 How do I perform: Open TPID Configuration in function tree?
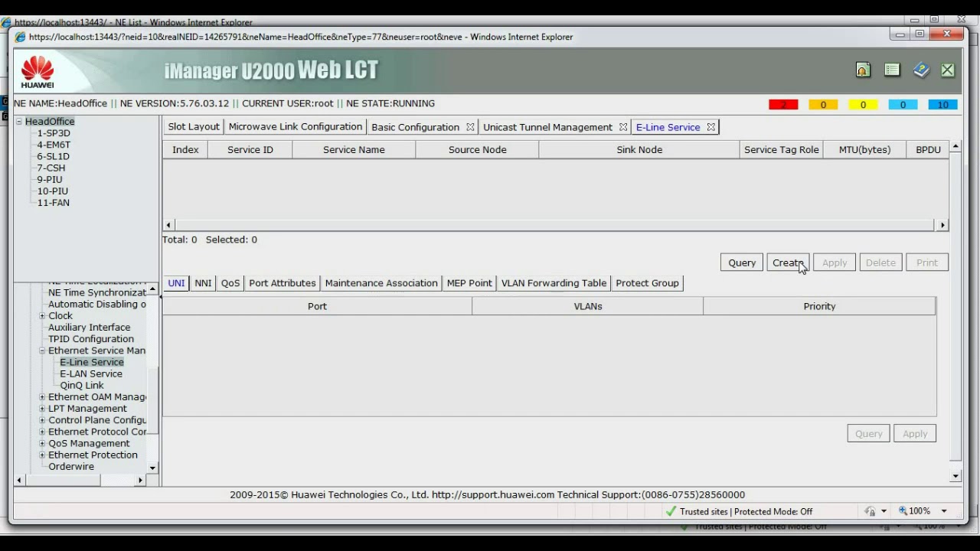point(91,339)
